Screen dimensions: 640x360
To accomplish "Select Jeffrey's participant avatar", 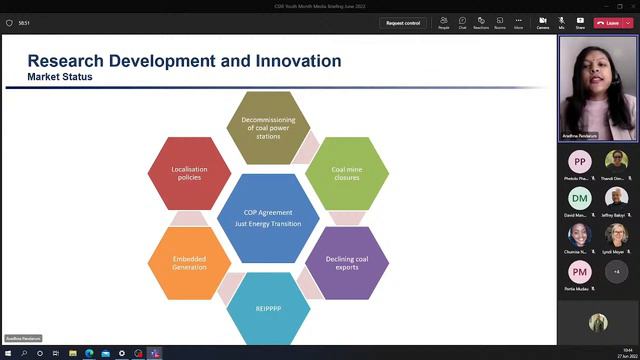I will tap(616, 198).
